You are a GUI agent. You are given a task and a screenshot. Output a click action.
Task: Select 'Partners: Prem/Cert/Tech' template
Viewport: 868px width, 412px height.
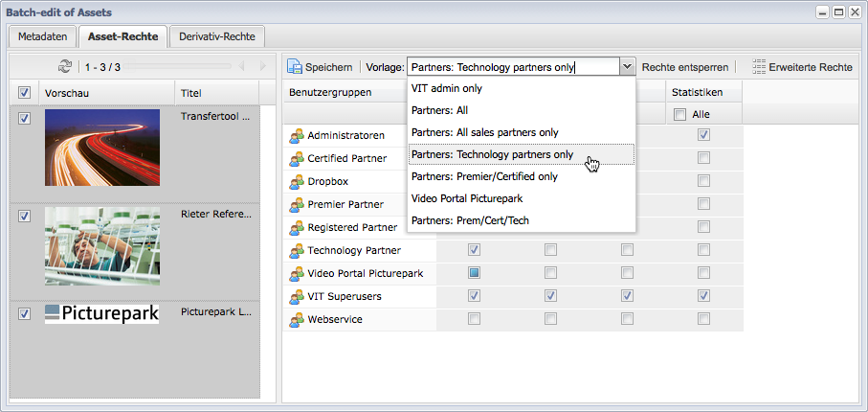point(521,220)
